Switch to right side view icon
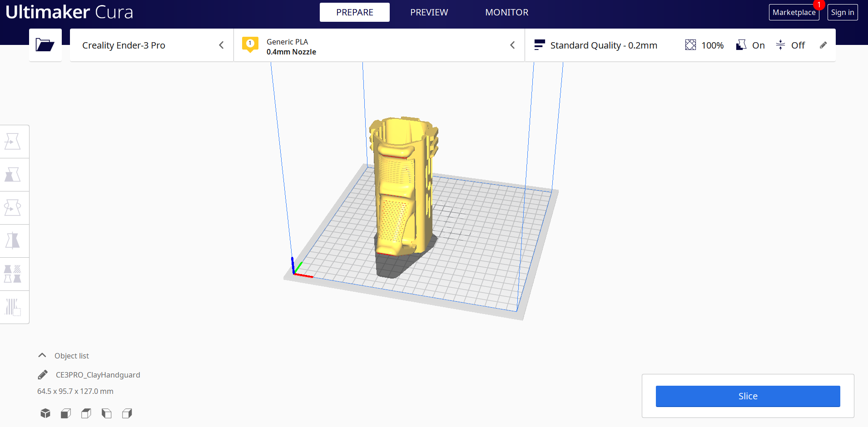The image size is (868, 427). (x=127, y=413)
